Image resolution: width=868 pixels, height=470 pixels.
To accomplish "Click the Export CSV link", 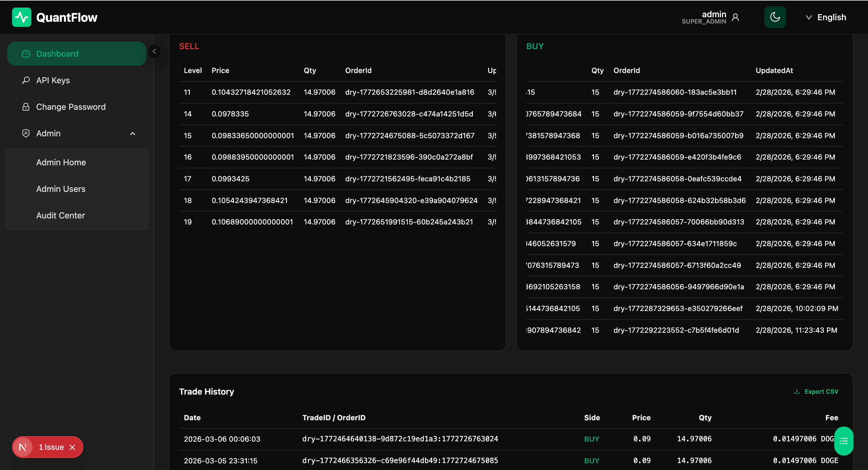I will [x=821, y=392].
